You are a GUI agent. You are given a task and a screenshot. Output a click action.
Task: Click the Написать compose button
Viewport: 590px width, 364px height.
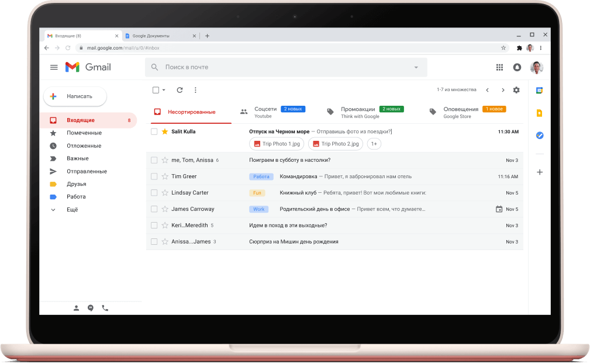click(75, 96)
